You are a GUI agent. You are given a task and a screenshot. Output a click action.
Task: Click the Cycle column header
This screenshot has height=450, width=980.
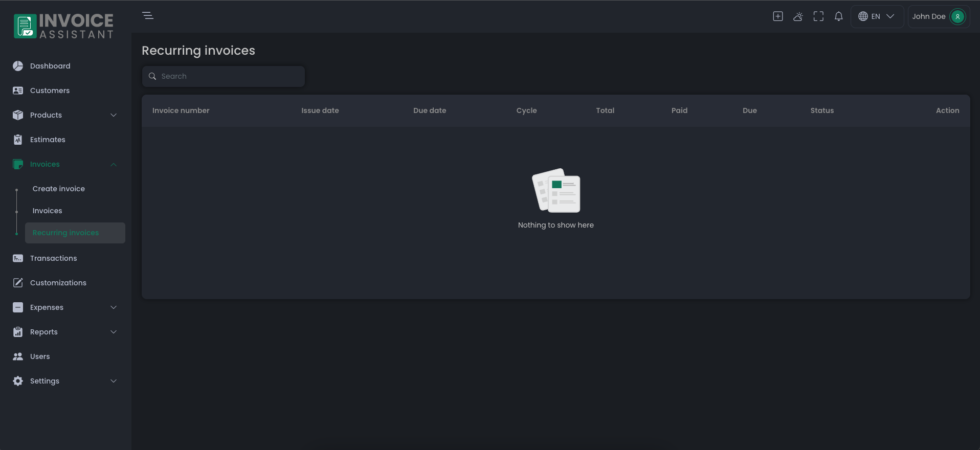point(526,110)
